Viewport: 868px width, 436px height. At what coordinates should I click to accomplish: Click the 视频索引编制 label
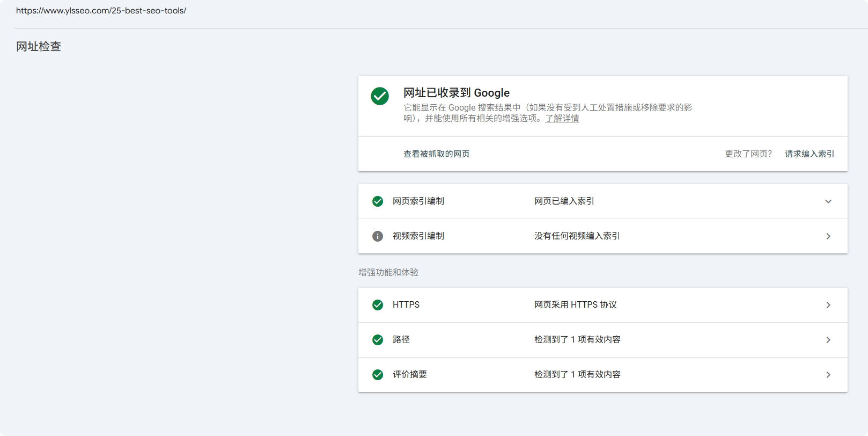click(x=418, y=236)
